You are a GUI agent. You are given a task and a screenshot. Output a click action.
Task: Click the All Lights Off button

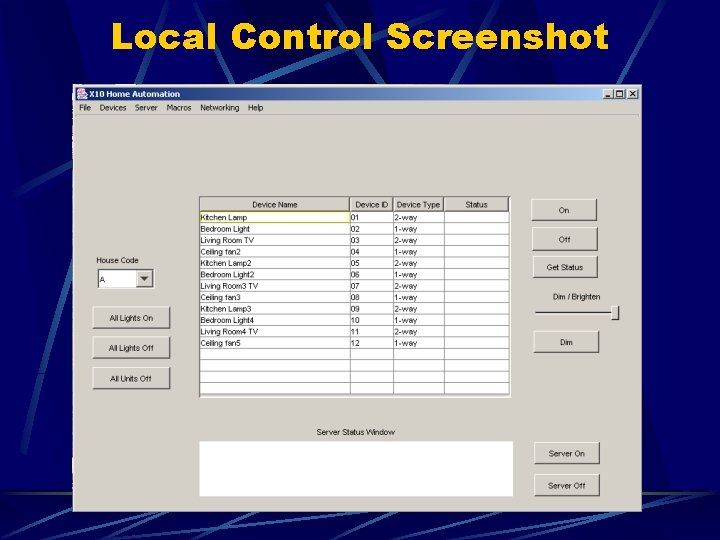click(131, 348)
